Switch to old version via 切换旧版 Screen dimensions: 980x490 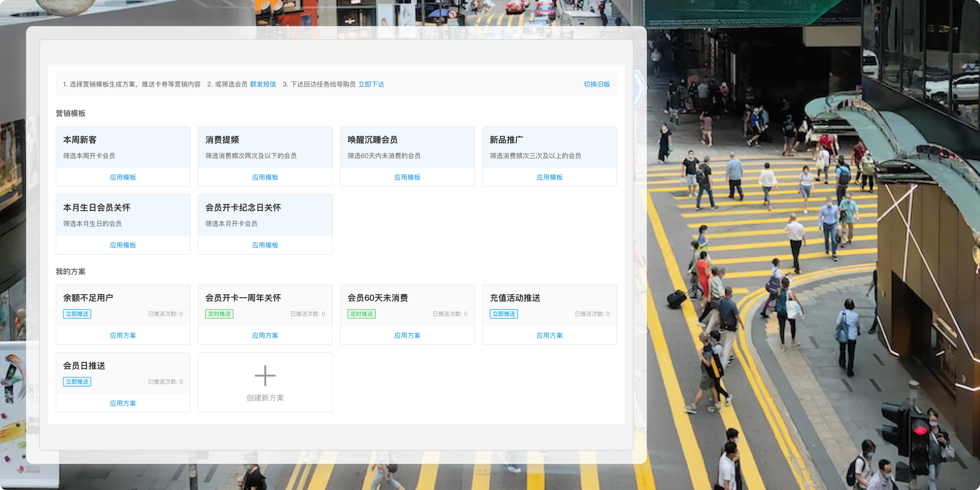pos(597,84)
